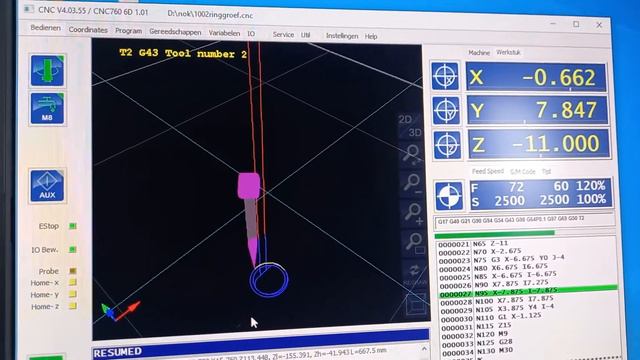Select the G/M Code tab
640x360 pixels.
point(522,172)
